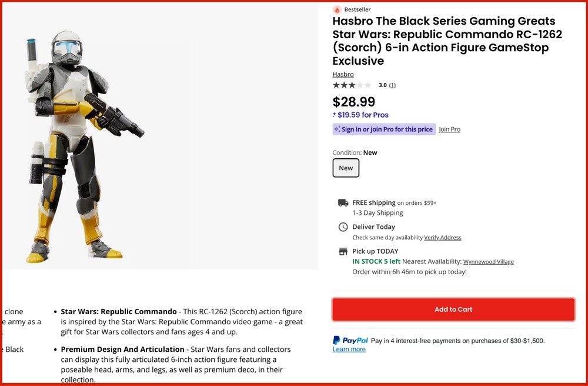The width and height of the screenshot is (588, 386).
Task: Click the Hasbro brand link
Action: coord(343,74)
